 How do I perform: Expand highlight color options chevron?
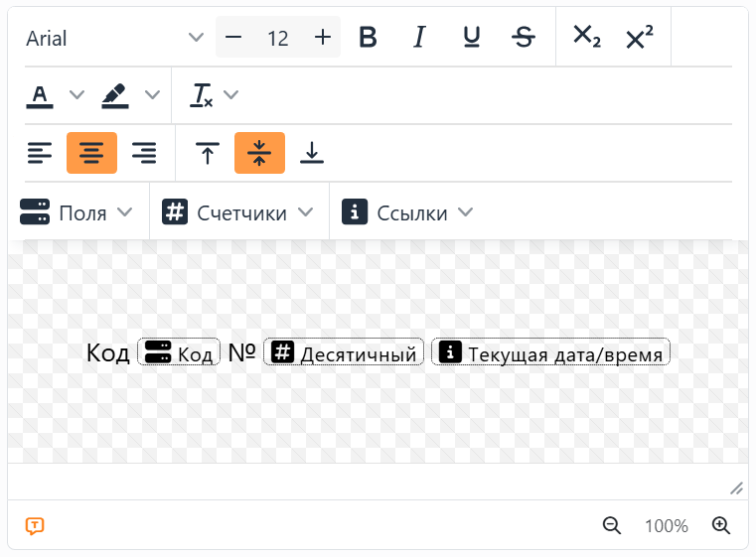[x=152, y=94]
